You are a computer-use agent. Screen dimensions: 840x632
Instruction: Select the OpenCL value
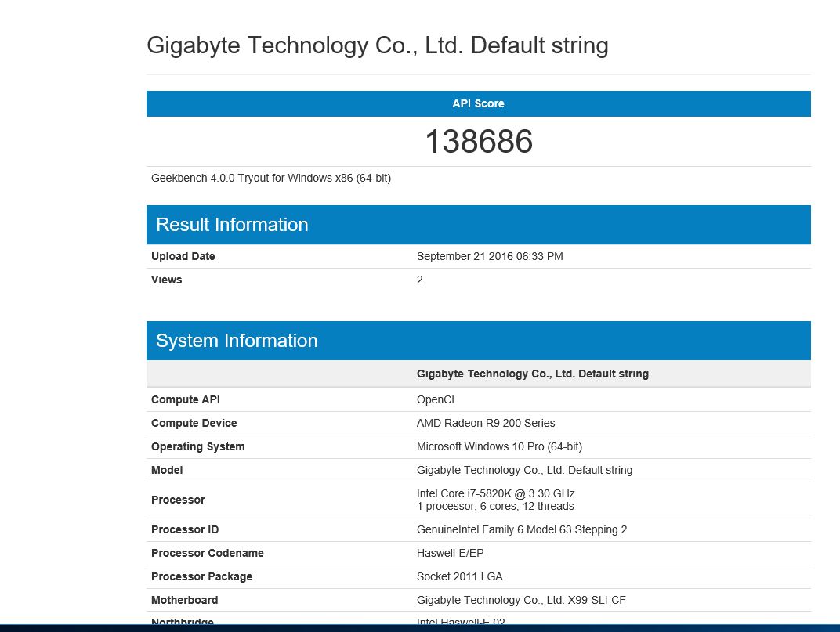point(437,399)
